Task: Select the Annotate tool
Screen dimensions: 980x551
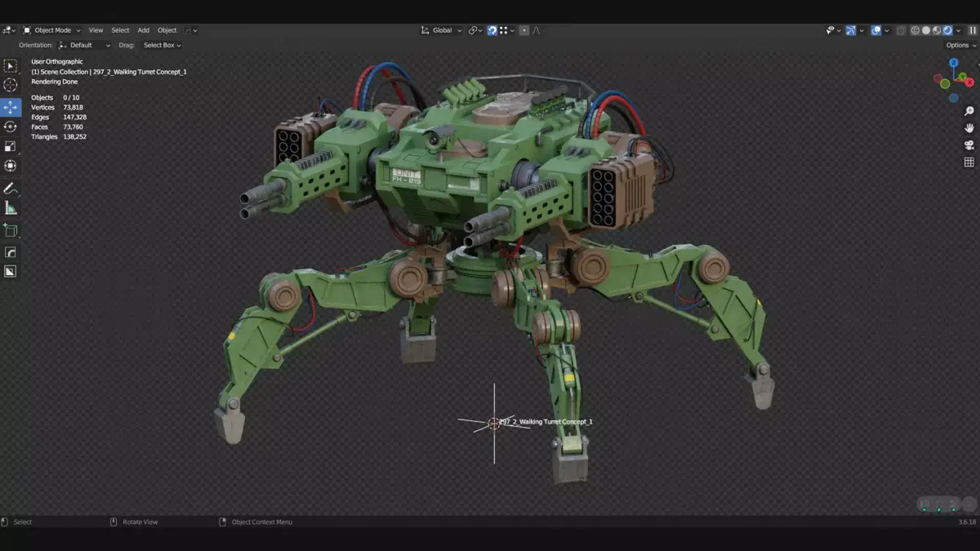Action: coord(11,189)
